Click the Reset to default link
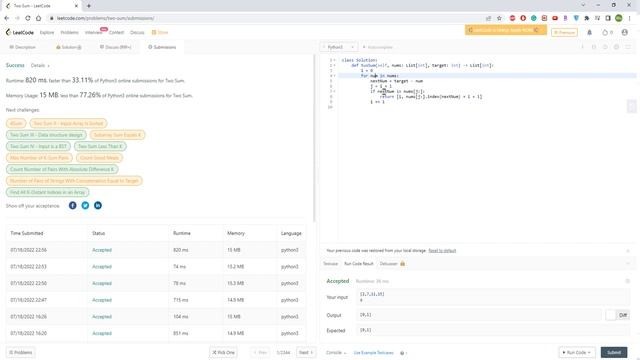This screenshot has width=640, height=360. 442,251
